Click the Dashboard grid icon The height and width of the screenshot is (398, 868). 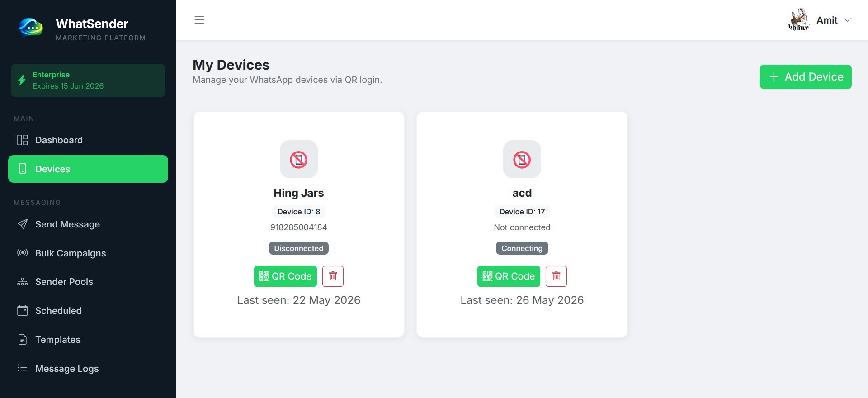(23, 140)
